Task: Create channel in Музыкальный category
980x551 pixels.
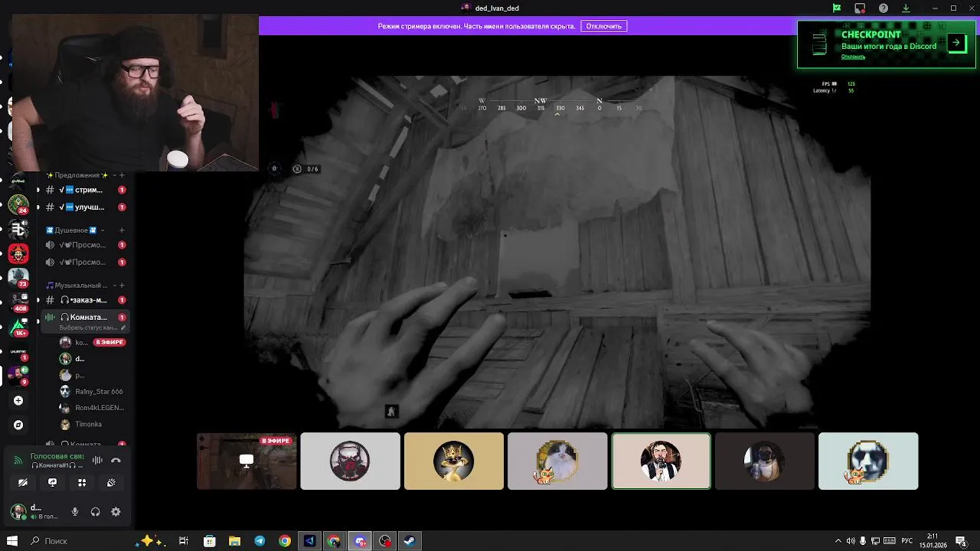Action: [x=122, y=285]
